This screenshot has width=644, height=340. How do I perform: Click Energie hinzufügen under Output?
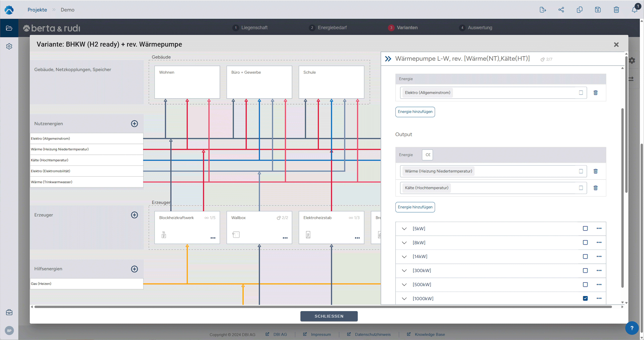415,207
